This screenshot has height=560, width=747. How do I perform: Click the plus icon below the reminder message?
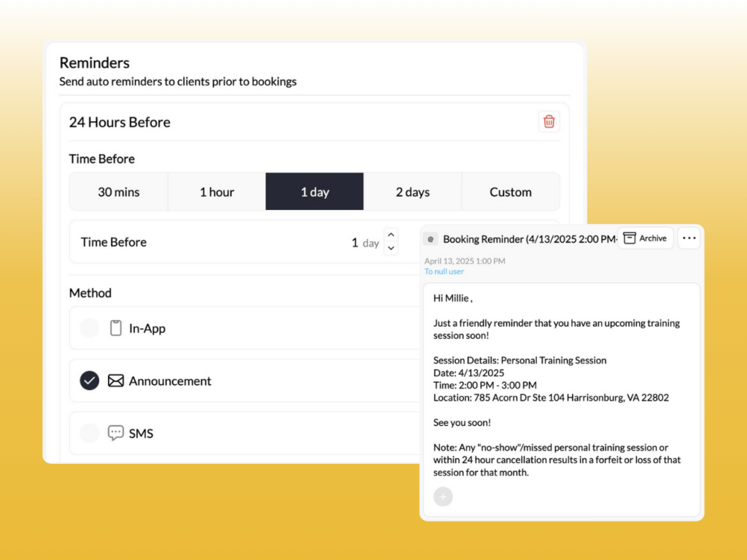click(443, 497)
